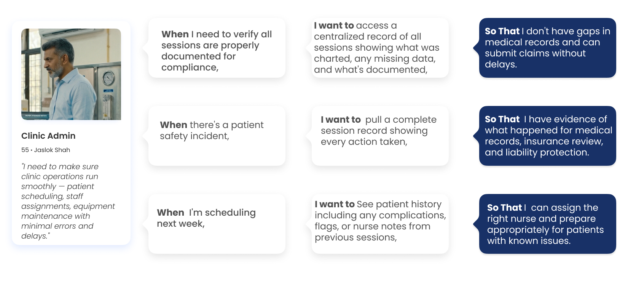Click the 'scheduling next week' When card
Screen dimensions: 644x290
coord(217,224)
